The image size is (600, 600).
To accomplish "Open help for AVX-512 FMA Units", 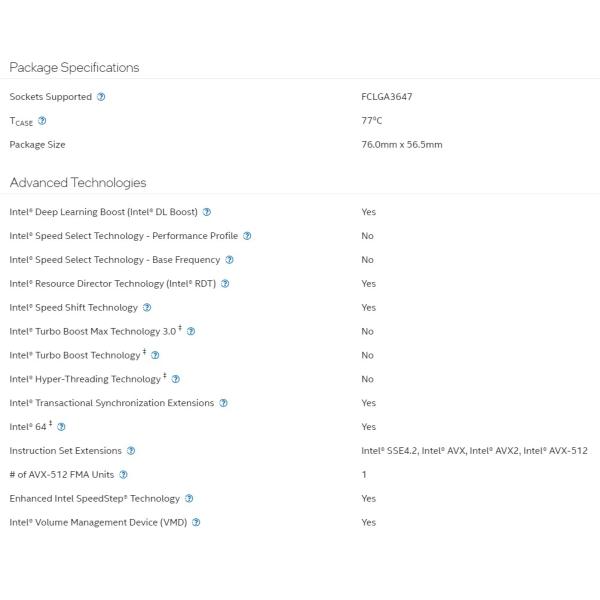I will click(x=123, y=475).
